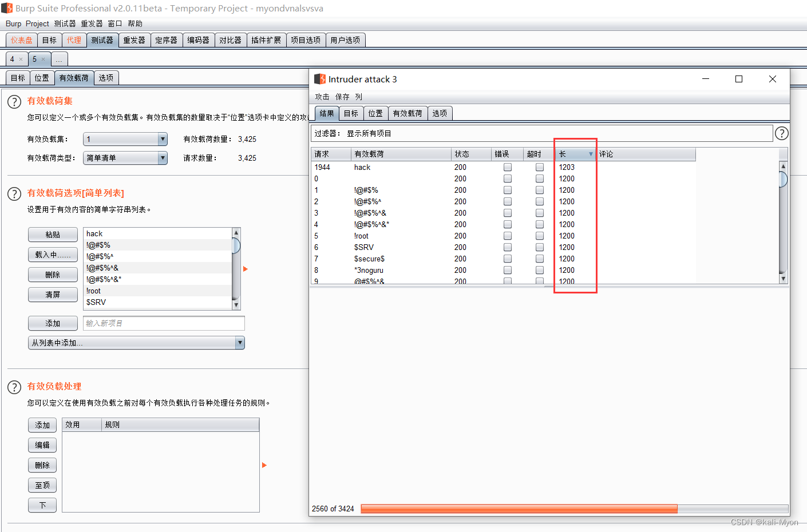Toggle timeout checkbox for request 1944
This screenshot has height=532, width=807.
[x=540, y=167]
